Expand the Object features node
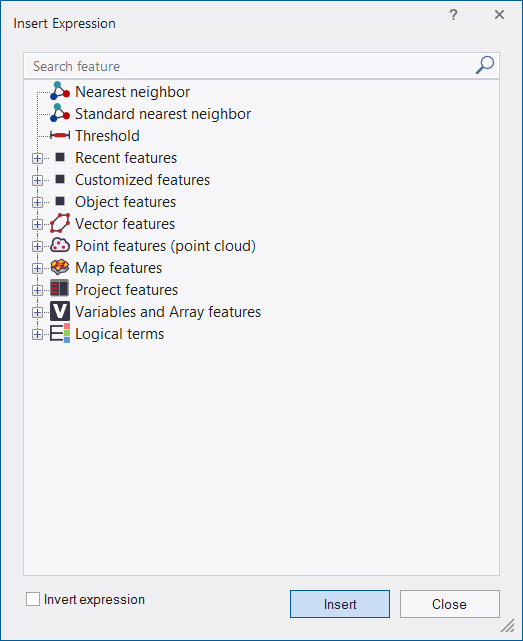This screenshot has height=641, width=523. coord(37,202)
